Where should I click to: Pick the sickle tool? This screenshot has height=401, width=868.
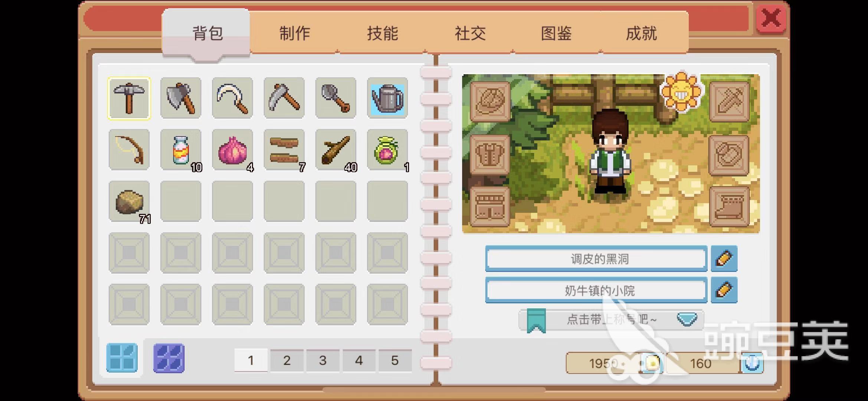(x=232, y=98)
